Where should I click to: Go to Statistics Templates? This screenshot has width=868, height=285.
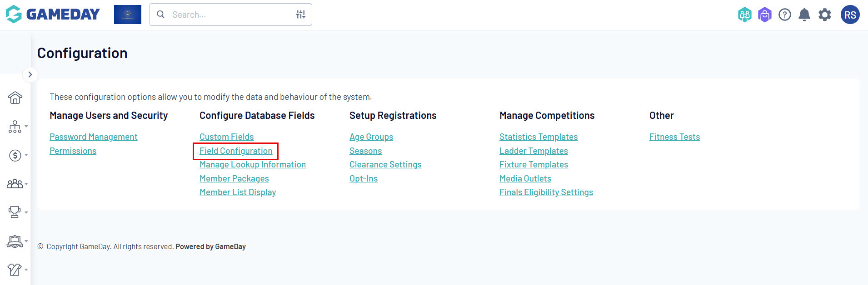pyautogui.click(x=538, y=137)
